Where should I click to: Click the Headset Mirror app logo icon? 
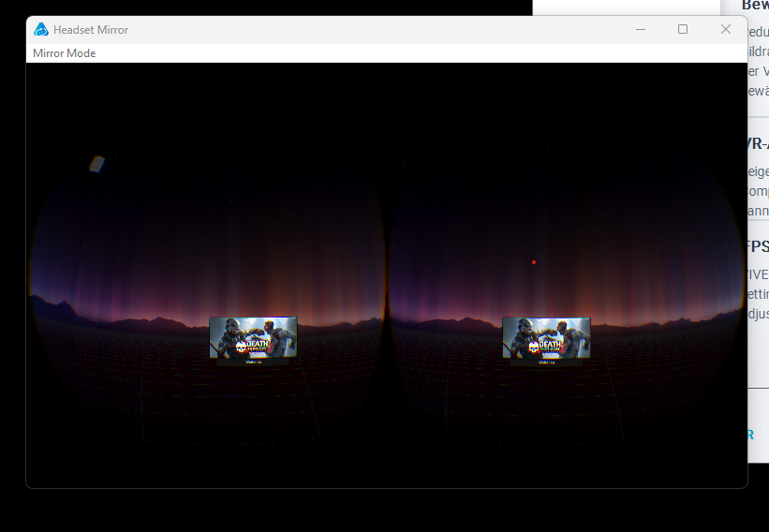pos(41,29)
